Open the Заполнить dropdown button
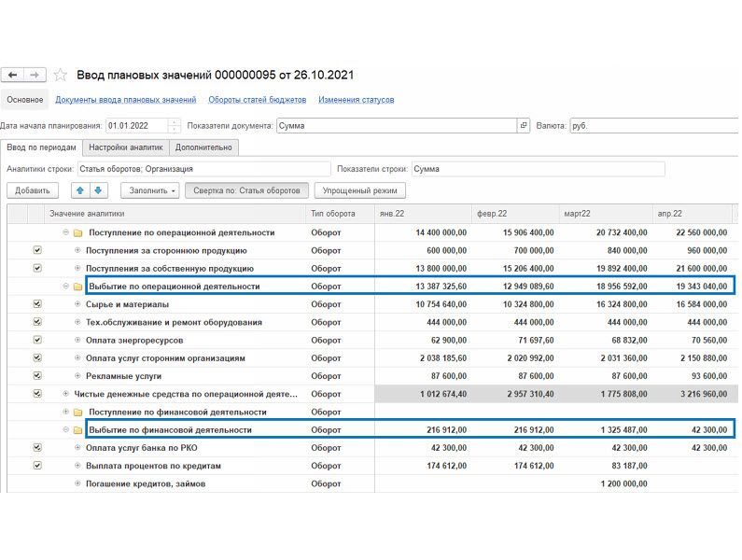742x560 pixels. click(150, 190)
